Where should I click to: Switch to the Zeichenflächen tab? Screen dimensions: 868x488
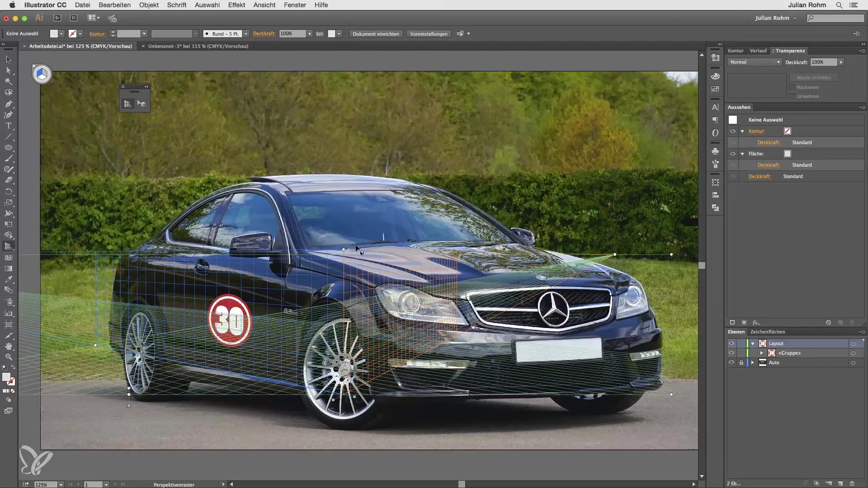coord(768,332)
